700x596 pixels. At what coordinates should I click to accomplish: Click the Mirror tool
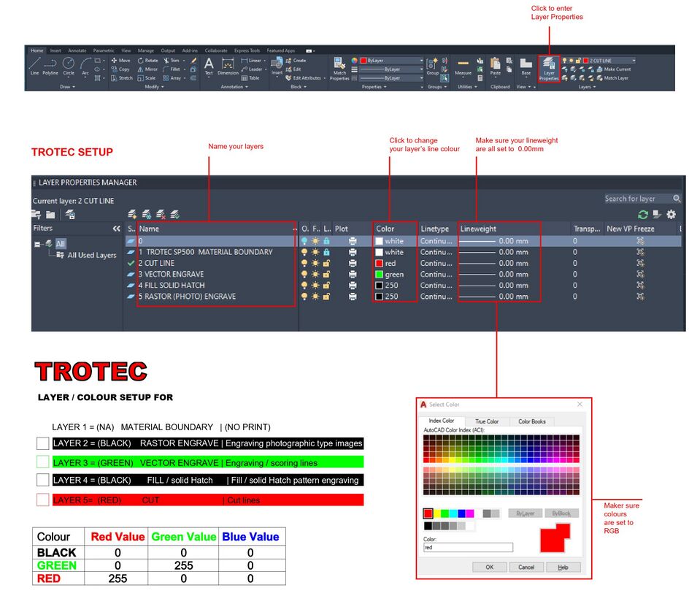point(147,69)
